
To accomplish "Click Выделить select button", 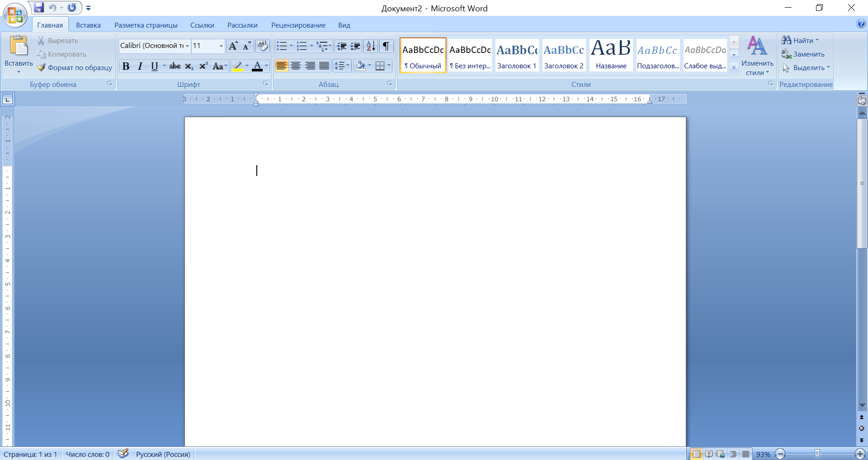I will [806, 67].
